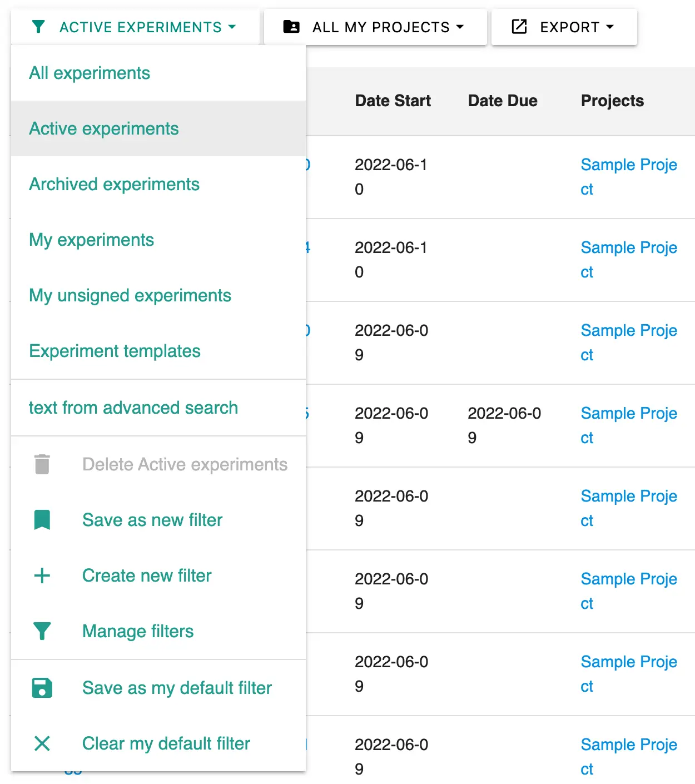Open the All My Projects dropdown

coord(375,27)
